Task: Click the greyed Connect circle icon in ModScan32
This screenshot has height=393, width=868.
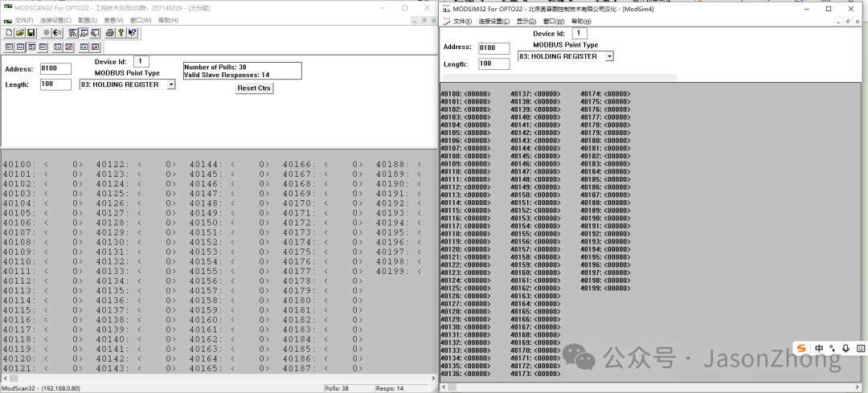Action: [47, 33]
